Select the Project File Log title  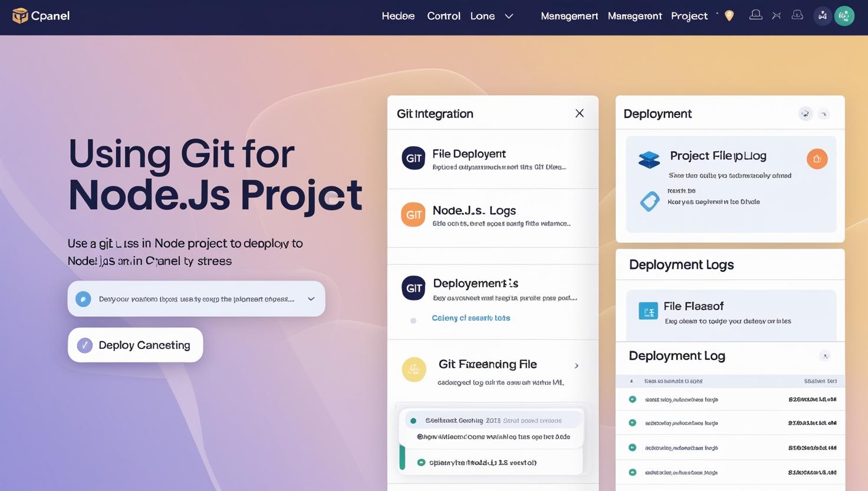[718, 156]
